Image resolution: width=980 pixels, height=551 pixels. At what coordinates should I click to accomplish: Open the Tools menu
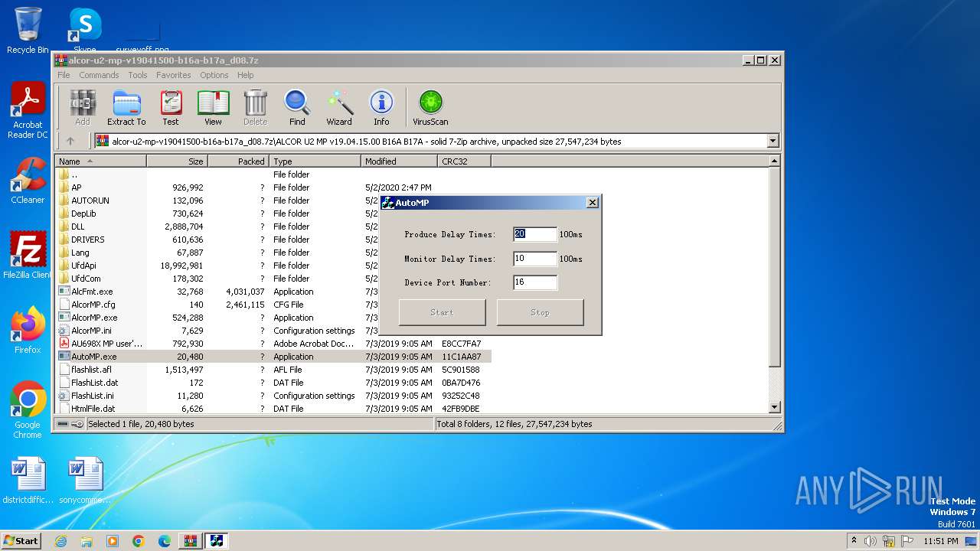coord(138,75)
